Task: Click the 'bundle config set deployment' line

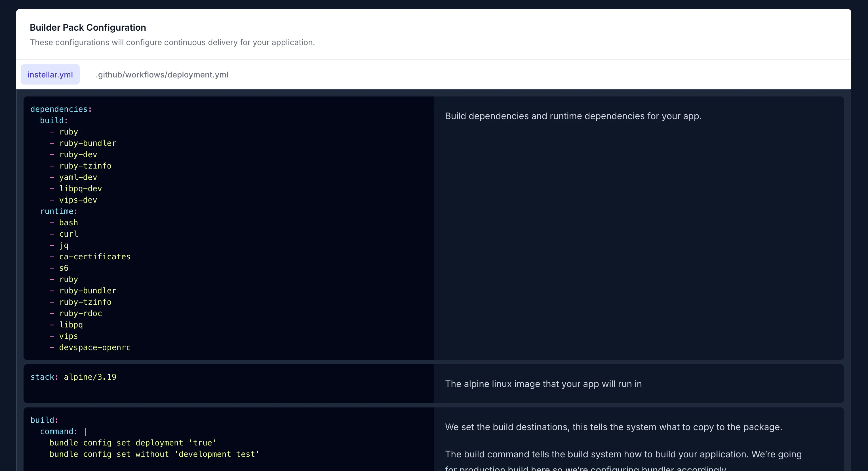Action: click(133, 443)
